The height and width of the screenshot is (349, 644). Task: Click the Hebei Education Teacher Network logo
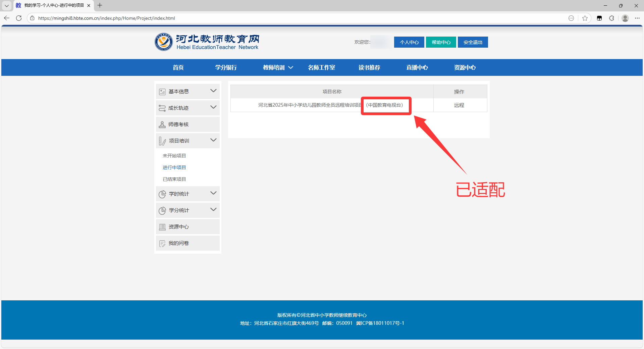click(x=207, y=42)
